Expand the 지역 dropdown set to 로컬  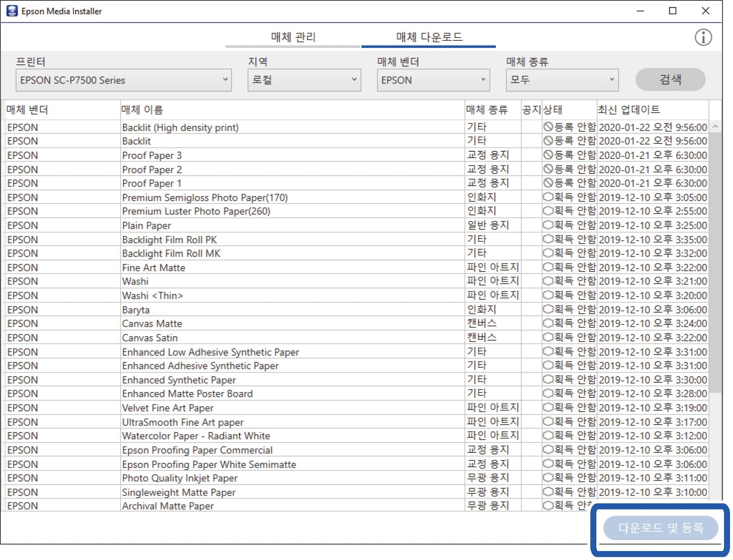point(304,80)
